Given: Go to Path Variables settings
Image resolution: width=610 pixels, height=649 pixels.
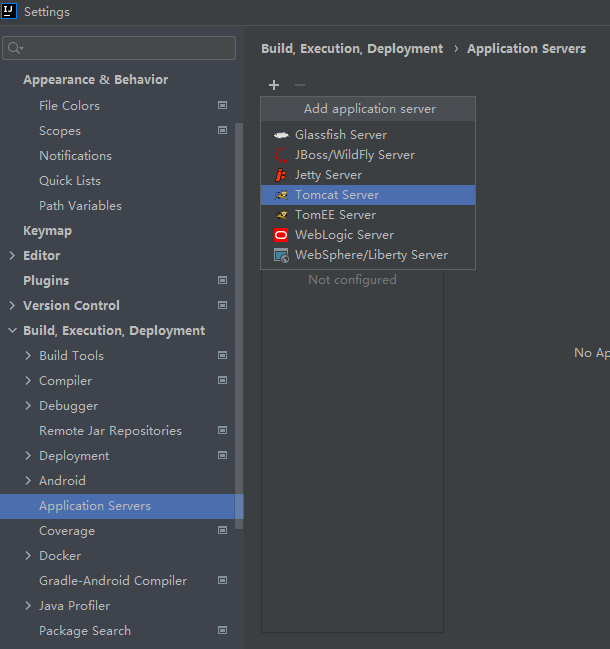Looking at the screenshot, I should point(80,206).
